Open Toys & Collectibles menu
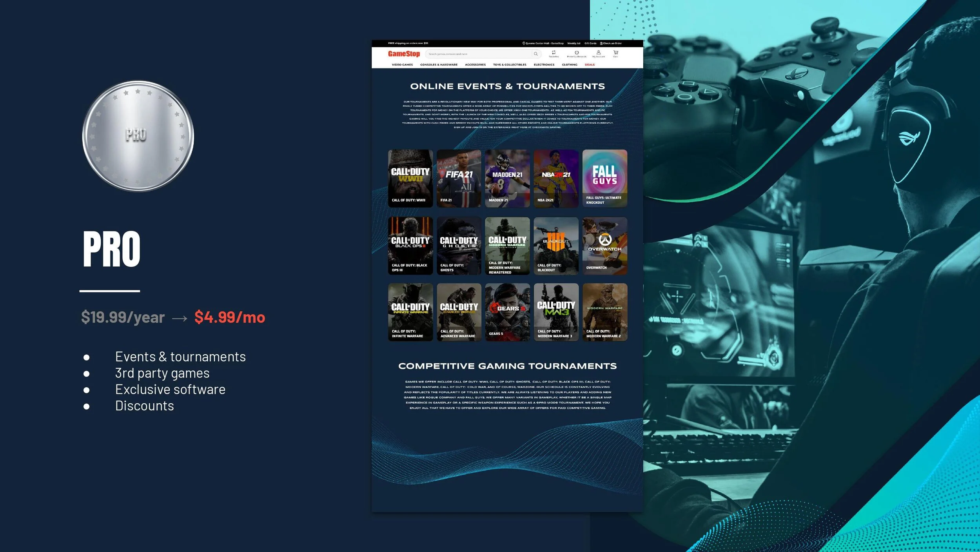The width and height of the screenshot is (980, 552). coord(510,65)
